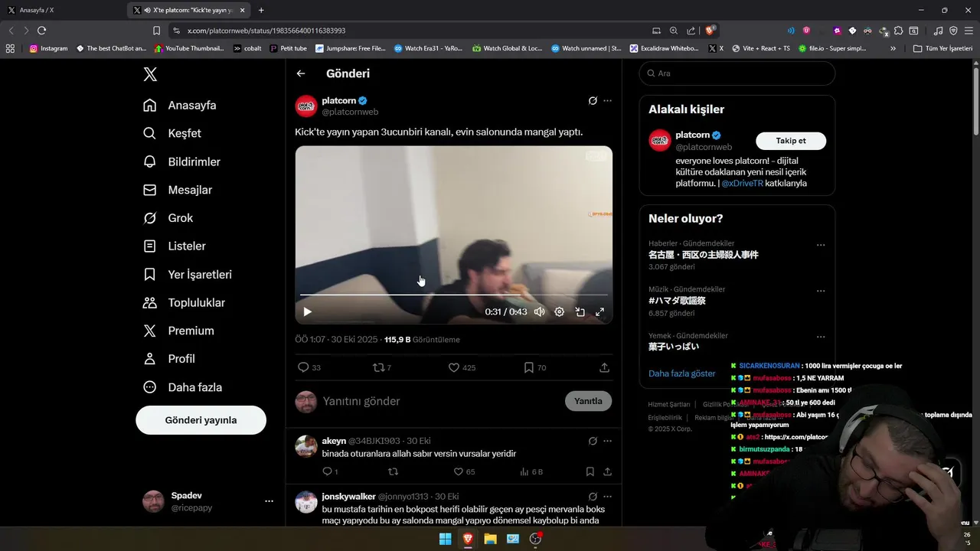980x551 pixels.
Task: Reload the page
Action: tap(41, 31)
